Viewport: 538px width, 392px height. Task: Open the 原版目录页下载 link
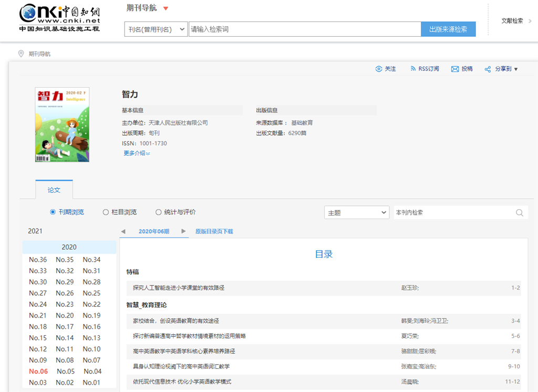[214, 231]
